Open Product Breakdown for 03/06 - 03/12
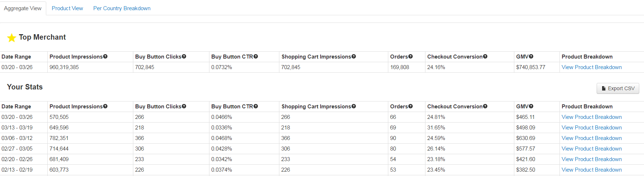This screenshot has height=176, width=644. (592, 138)
